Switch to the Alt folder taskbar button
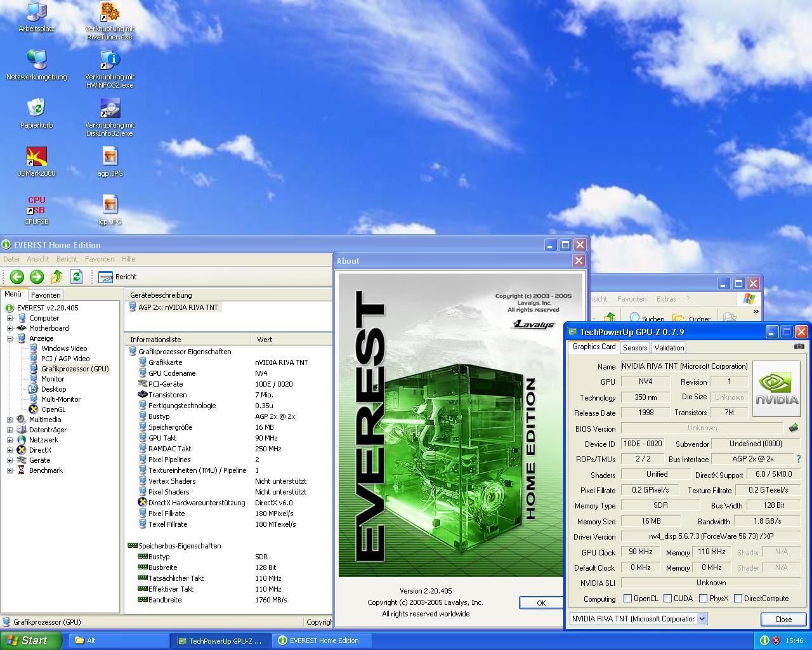 [x=118, y=640]
